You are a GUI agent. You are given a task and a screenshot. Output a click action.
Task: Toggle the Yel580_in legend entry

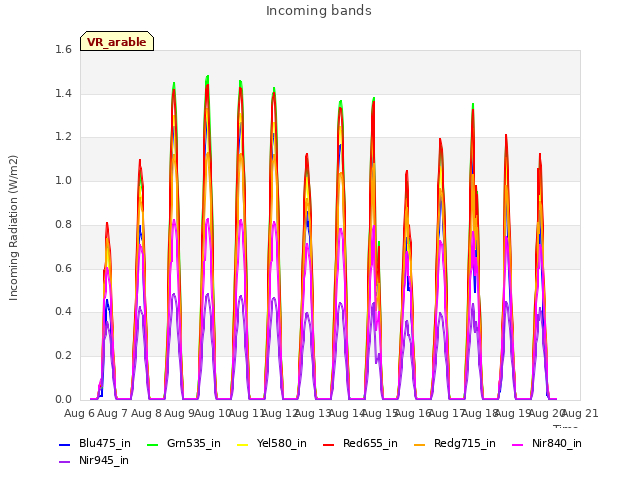[272, 443]
